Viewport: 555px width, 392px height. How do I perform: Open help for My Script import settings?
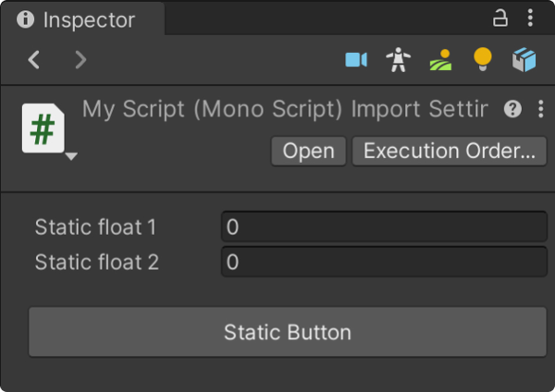click(x=513, y=109)
